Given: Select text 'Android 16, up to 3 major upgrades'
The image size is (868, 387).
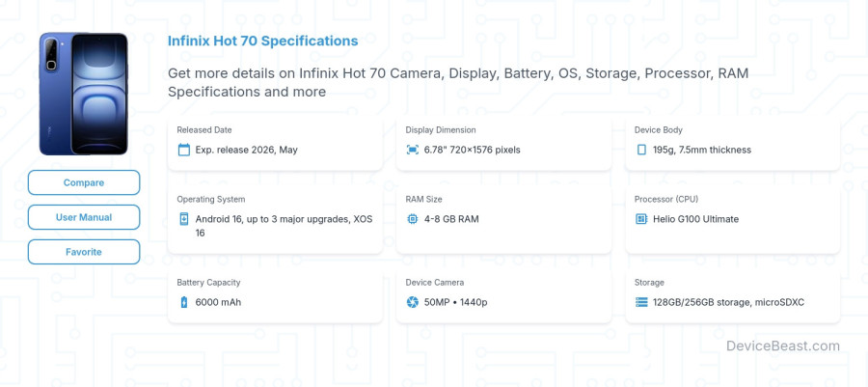Looking at the screenshot, I should coord(272,219).
